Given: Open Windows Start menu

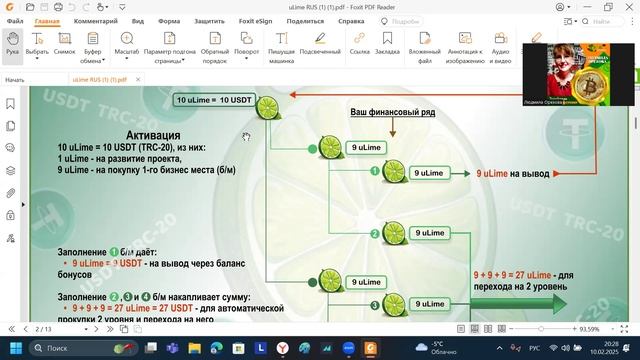Looking at the screenshot, I should coord(16,348).
